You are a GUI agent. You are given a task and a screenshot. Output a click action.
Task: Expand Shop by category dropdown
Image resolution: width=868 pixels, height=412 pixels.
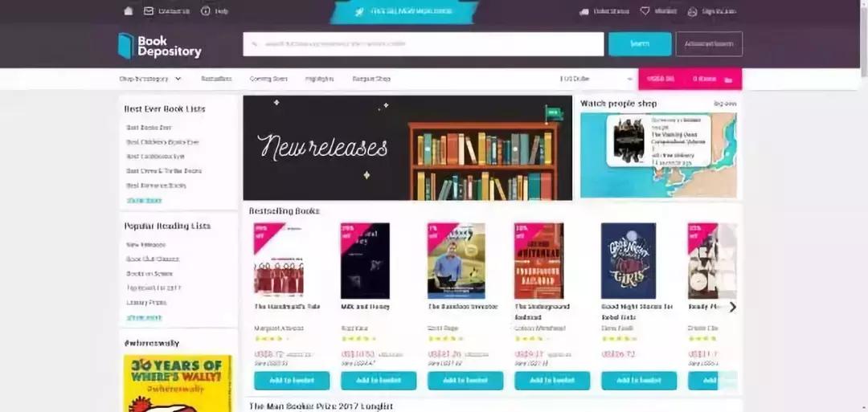click(x=150, y=79)
